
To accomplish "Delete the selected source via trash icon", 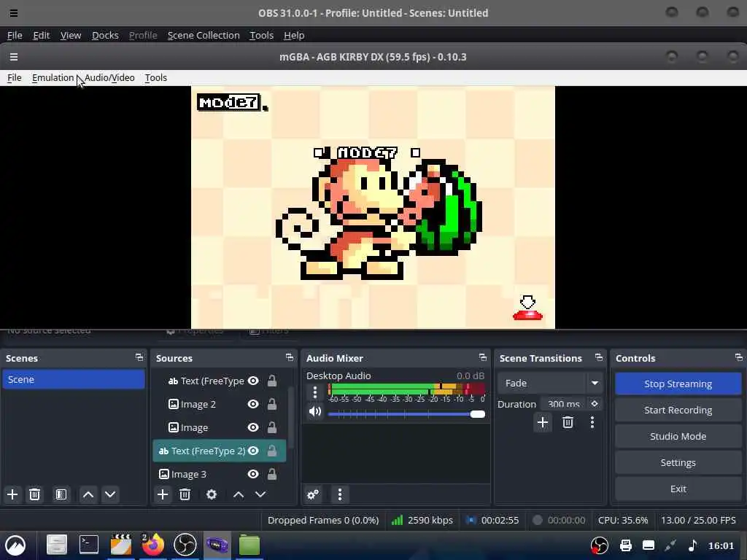I will coord(185,494).
